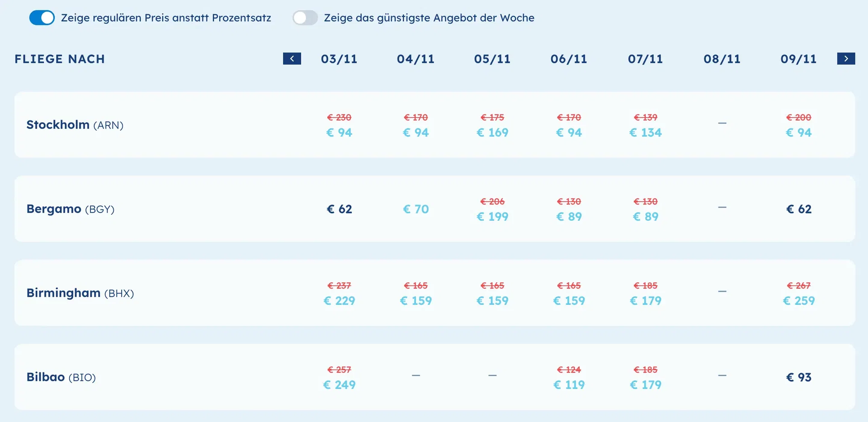Toggle 'Zeige regulären Preis anstatt Prozentsatz' off
This screenshot has width=868, height=422.
[x=42, y=18]
